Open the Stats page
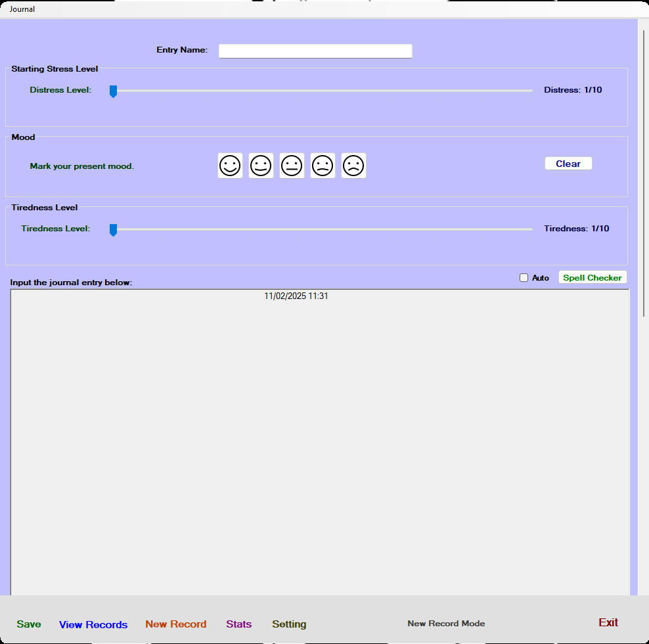 (x=239, y=624)
